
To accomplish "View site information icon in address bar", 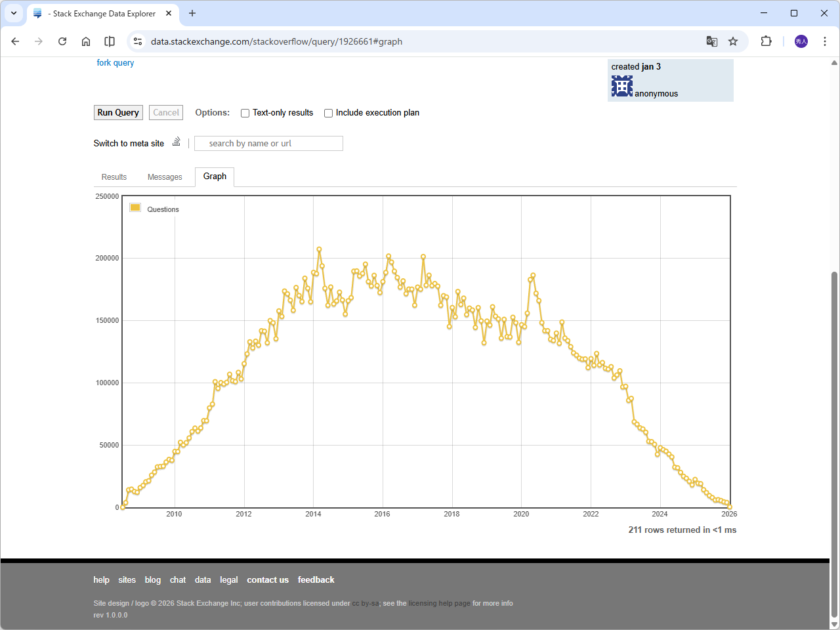I will 138,41.
